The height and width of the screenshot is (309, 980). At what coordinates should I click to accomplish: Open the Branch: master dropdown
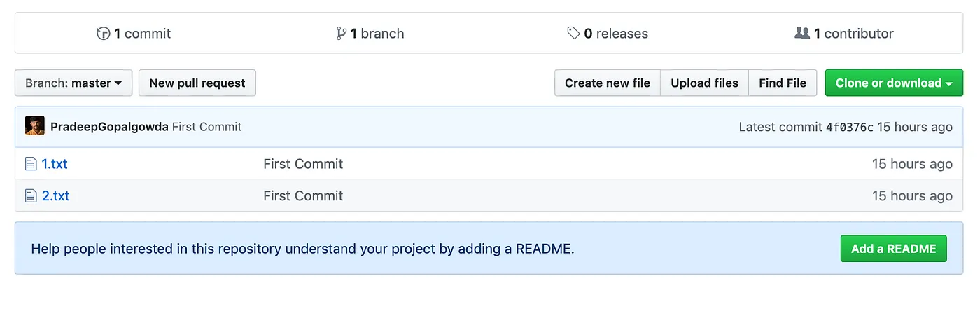(x=73, y=83)
